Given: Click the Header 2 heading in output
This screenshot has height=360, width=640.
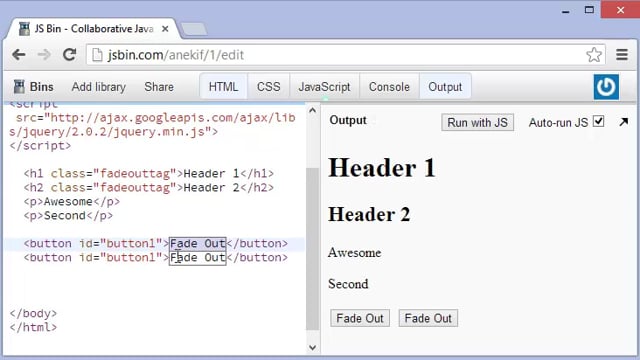Looking at the screenshot, I should coord(369,214).
